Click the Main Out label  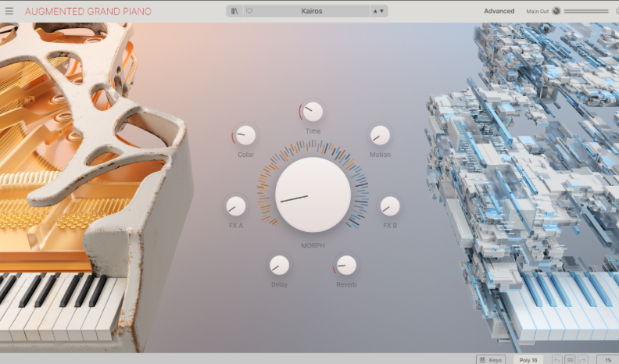[537, 12]
